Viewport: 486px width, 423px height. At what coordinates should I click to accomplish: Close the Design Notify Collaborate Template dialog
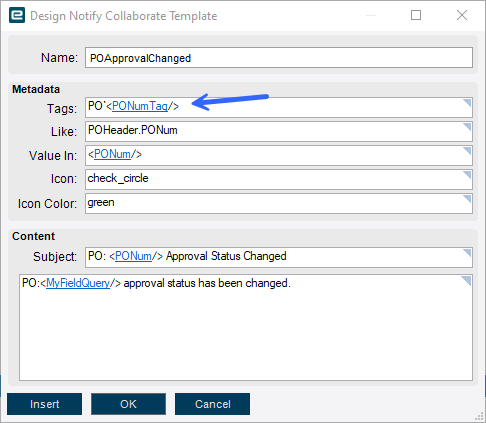point(462,15)
